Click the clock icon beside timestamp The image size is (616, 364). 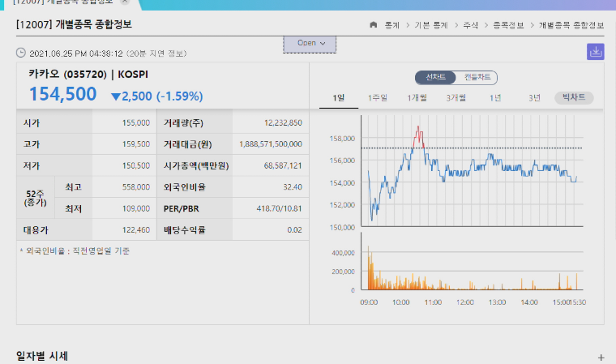(21, 53)
